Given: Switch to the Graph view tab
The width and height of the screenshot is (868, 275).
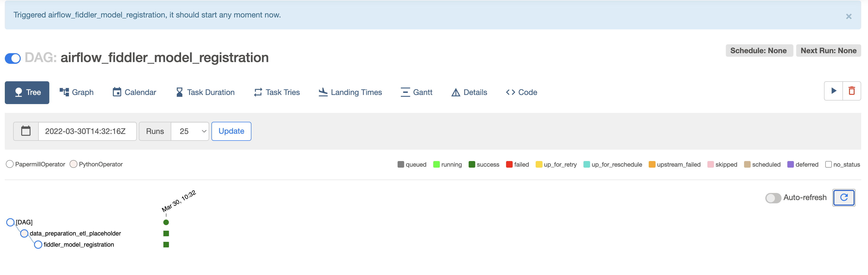Looking at the screenshot, I should click(76, 92).
